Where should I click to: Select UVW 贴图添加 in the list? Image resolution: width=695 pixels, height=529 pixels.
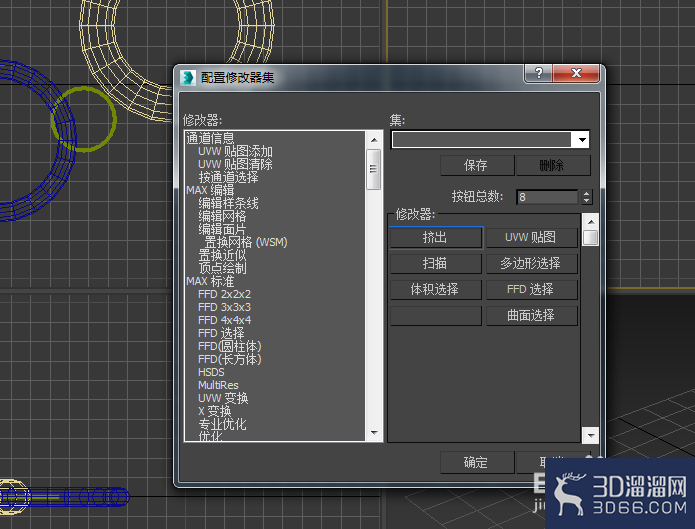click(235, 152)
